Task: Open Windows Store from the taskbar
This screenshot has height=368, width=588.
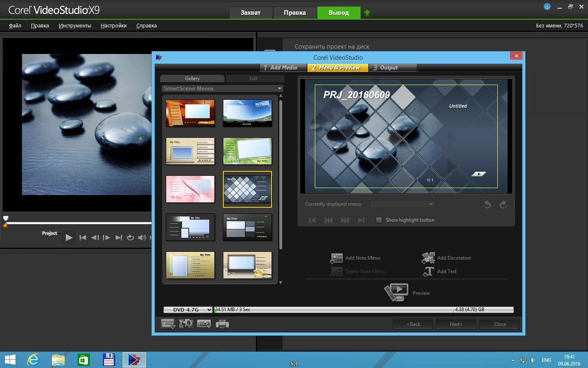Action: [84, 360]
